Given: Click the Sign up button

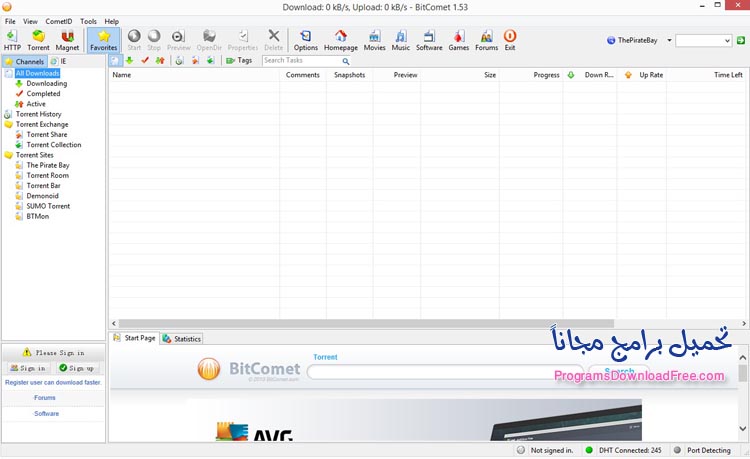Looking at the screenshot, I should [77, 368].
